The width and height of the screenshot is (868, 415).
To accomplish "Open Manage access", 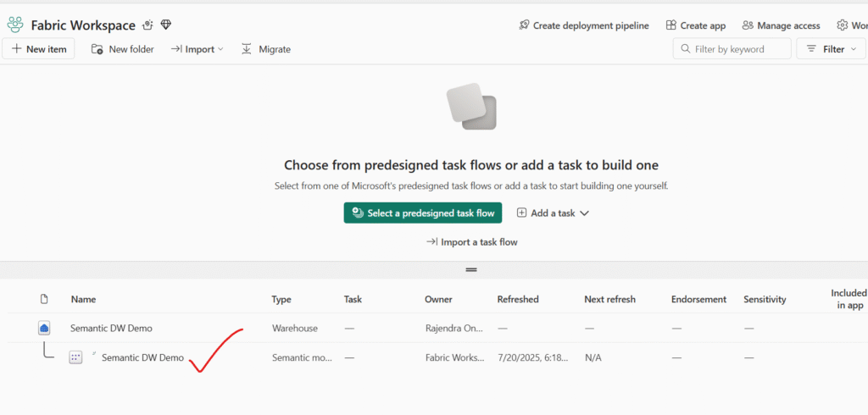I will [781, 25].
